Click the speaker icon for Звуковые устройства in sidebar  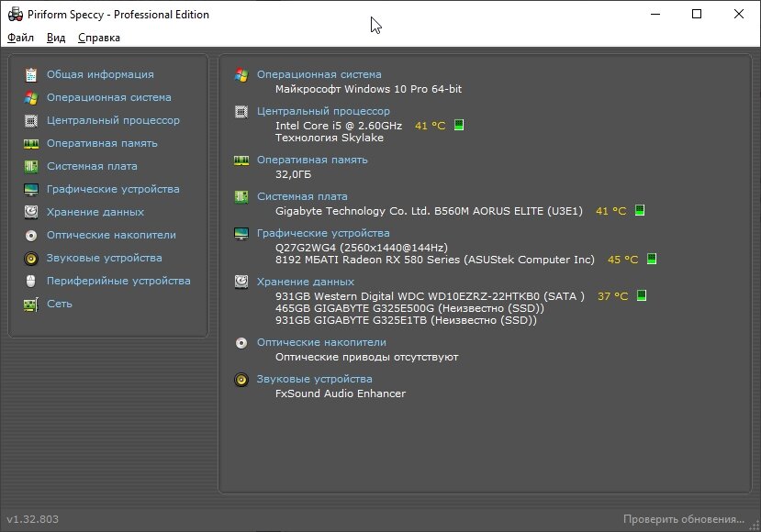point(31,258)
